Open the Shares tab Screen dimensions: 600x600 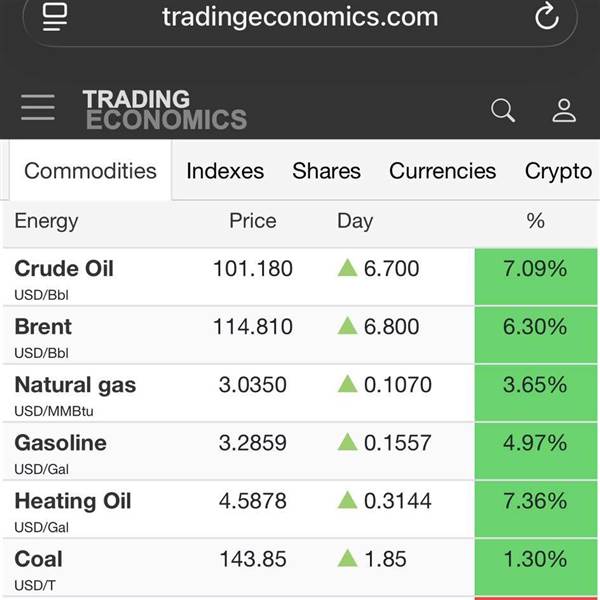click(326, 171)
